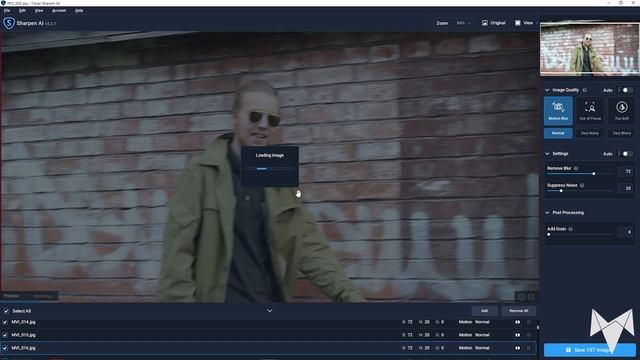This screenshot has height=360, width=640.
Task: Click the remove icon on MVI_016.jpg row
Action: [529, 348]
